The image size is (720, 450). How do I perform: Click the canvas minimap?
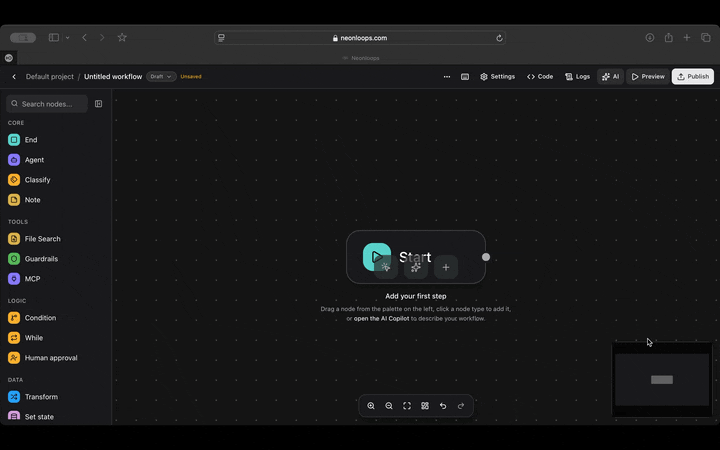(662, 379)
